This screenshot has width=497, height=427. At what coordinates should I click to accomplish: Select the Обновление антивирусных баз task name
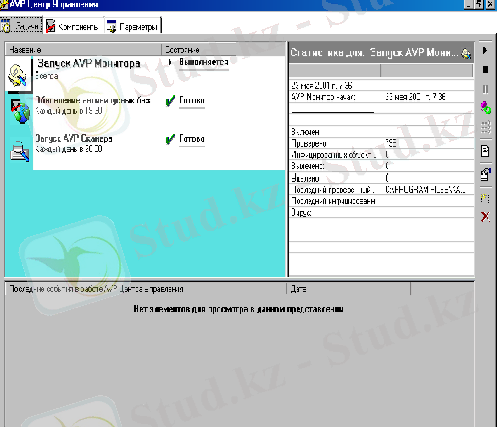point(93,100)
